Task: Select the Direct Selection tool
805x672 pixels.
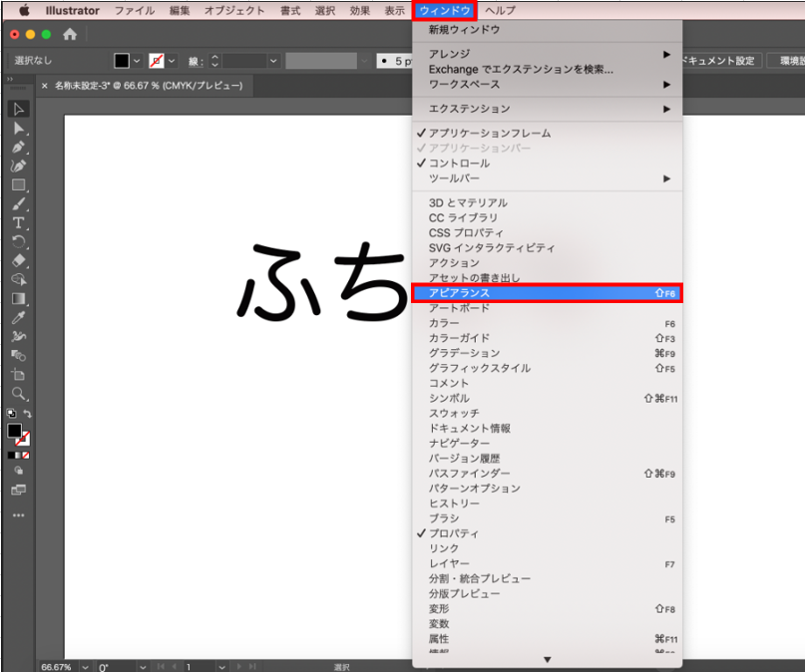Action: tap(19, 129)
